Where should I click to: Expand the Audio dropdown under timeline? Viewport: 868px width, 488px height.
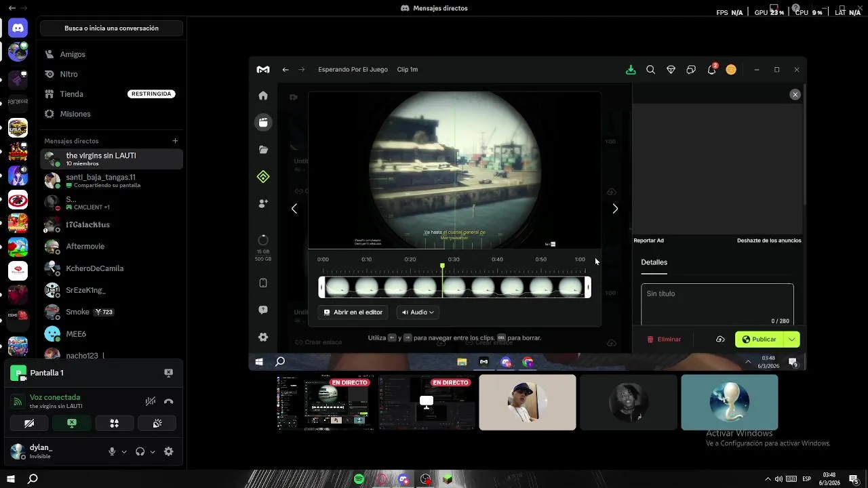pos(418,312)
